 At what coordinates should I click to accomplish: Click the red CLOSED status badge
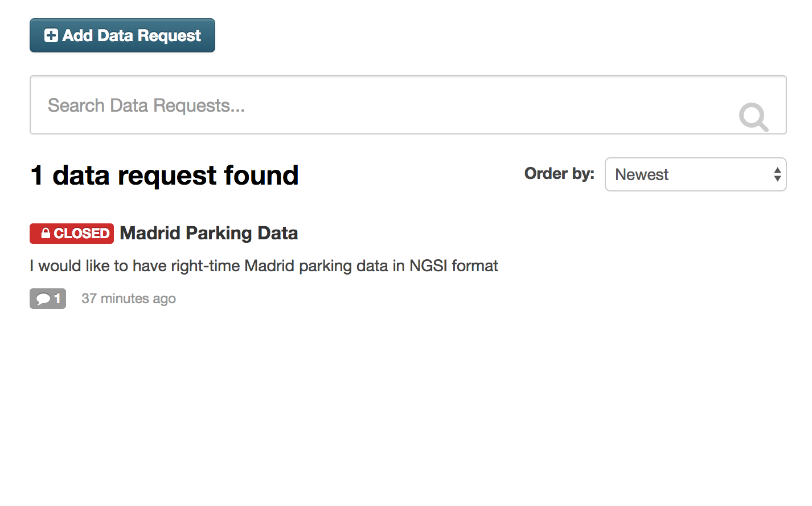coord(72,234)
